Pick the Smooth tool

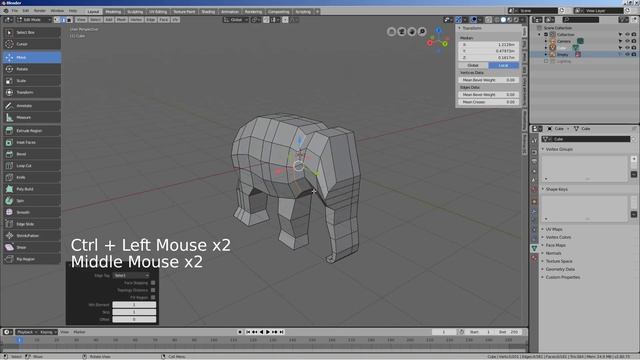(32, 212)
